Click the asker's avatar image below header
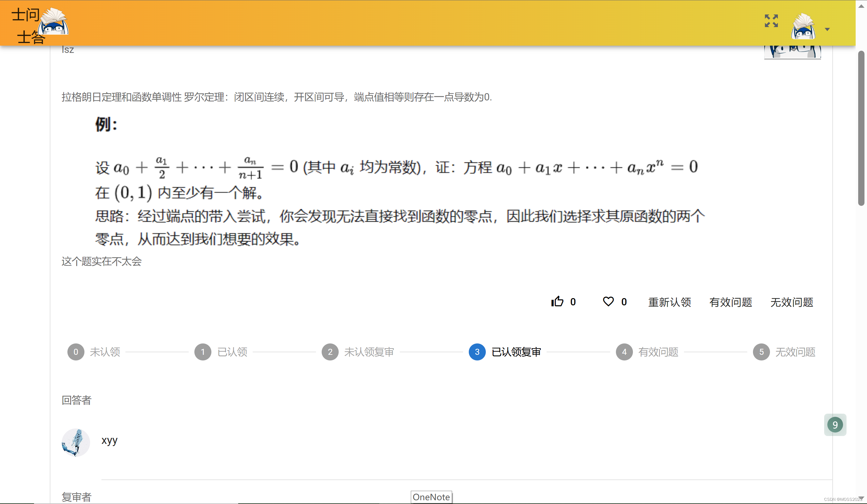 click(792, 52)
